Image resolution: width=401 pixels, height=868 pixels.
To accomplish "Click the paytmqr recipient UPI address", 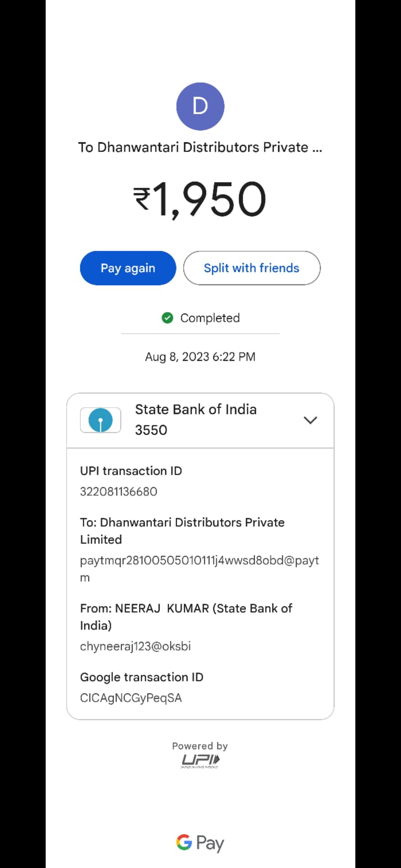I will pyautogui.click(x=200, y=569).
